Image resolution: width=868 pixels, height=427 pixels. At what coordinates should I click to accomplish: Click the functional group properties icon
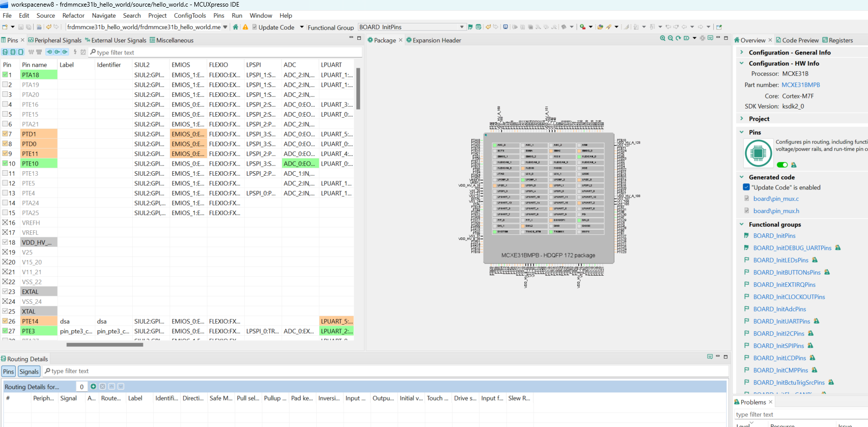(x=479, y=27)
